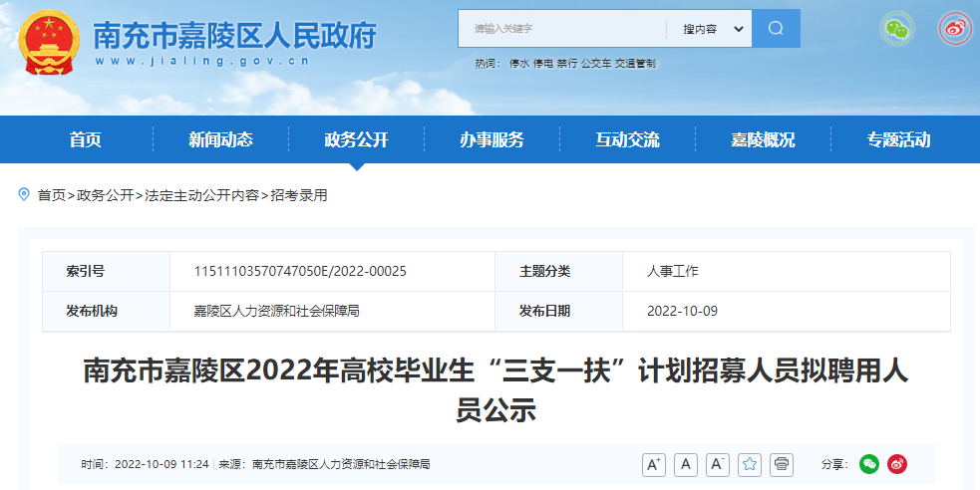Reset font size with plain A button
The image size is (980, 490).
click(x=686, y=464)
